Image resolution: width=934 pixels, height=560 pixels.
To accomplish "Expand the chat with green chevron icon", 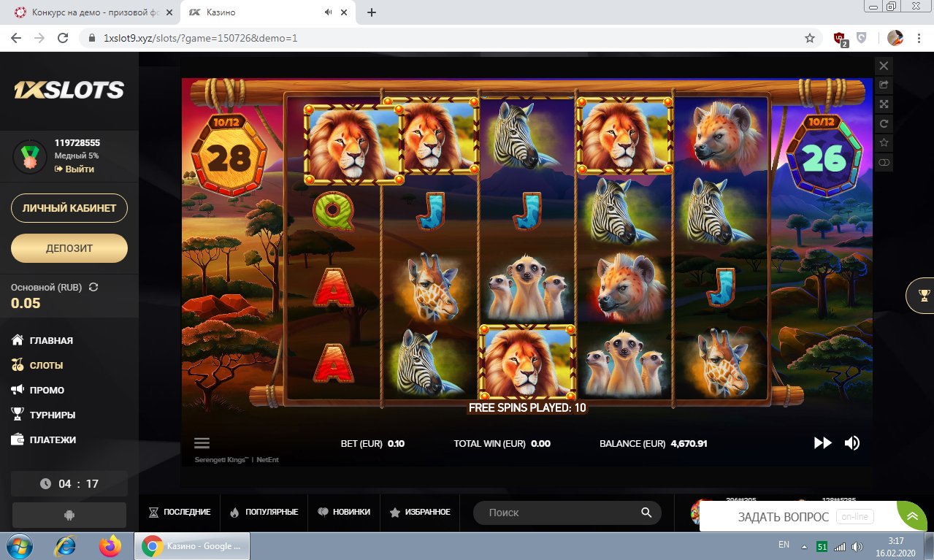I will 913,516.
